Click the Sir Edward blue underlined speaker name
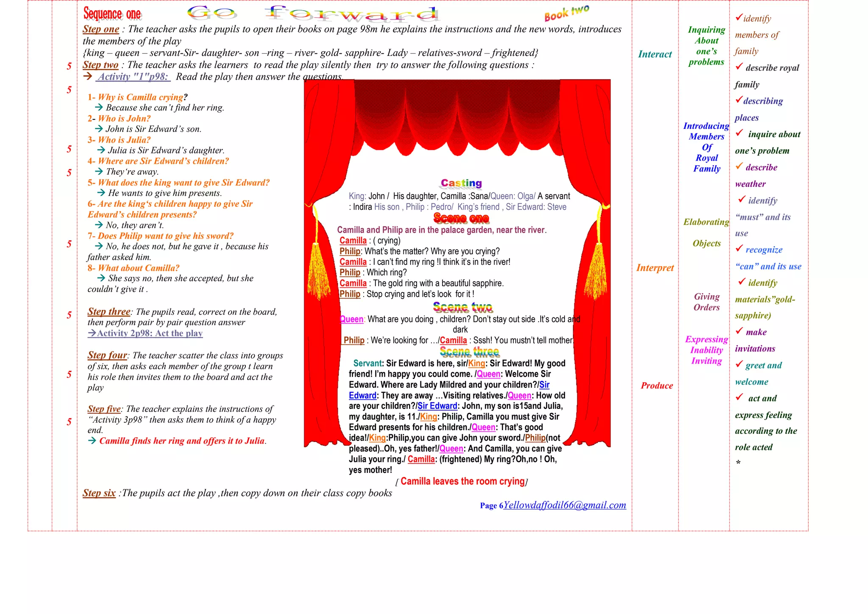 [437, 406]
